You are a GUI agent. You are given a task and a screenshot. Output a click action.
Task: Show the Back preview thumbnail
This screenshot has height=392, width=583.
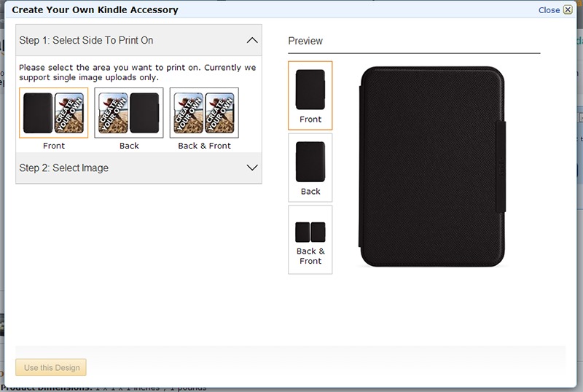[x=310, y=168]
